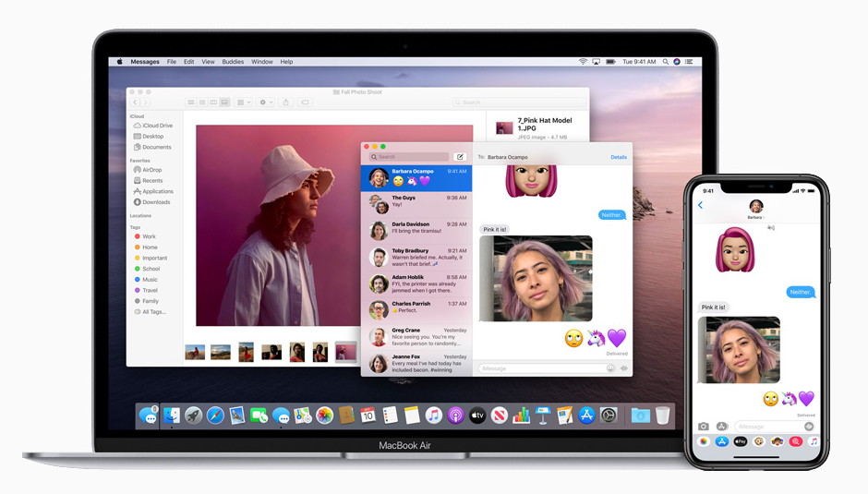Open FaceTime from the Dock
This screenshot has height=494, width=868.
[x=259, y=415]
